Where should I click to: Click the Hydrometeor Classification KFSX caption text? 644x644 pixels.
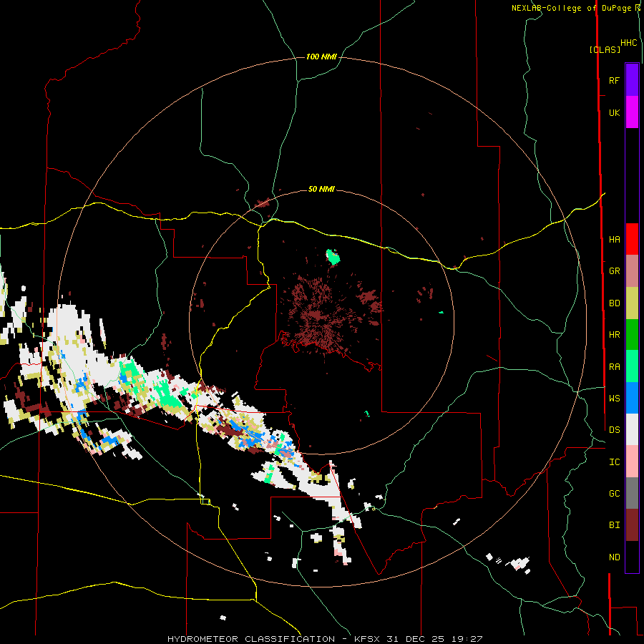click(324, 639)
